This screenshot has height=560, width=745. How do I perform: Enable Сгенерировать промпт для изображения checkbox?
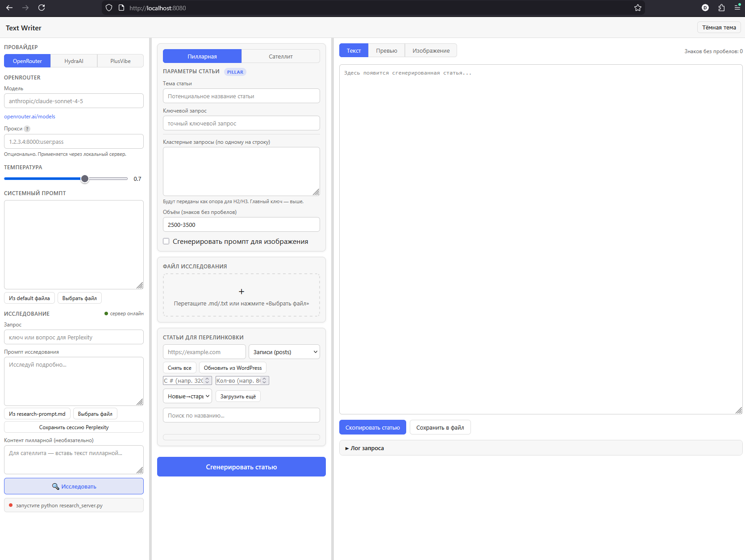coord(166,241)
